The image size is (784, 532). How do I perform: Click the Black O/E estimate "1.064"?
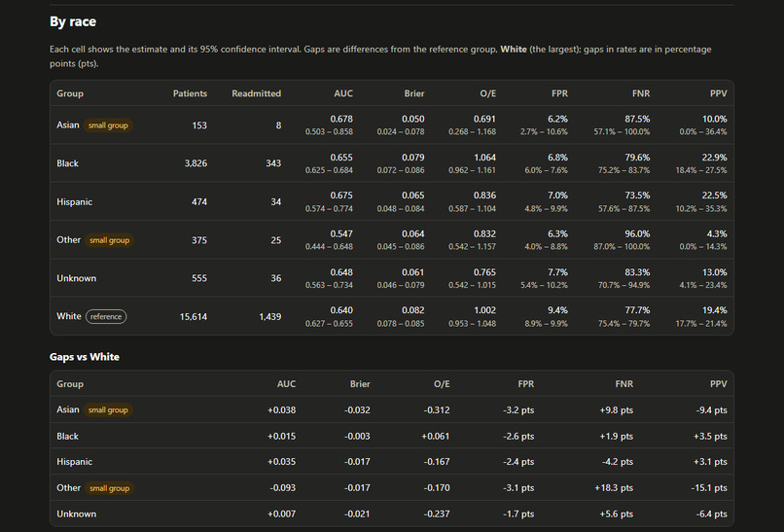pos(485,158)
